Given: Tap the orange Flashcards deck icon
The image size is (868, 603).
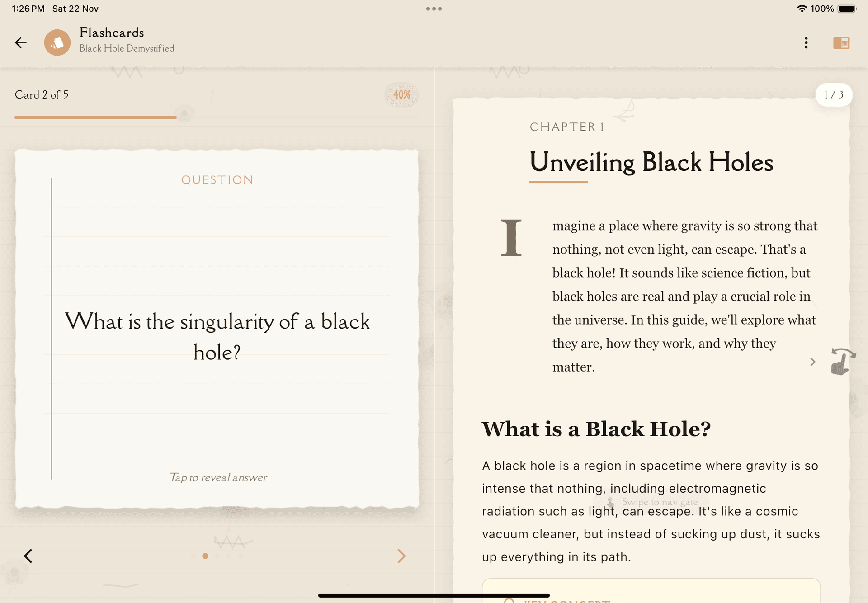Looking at the screenshot, I should [x=57, y=42].
